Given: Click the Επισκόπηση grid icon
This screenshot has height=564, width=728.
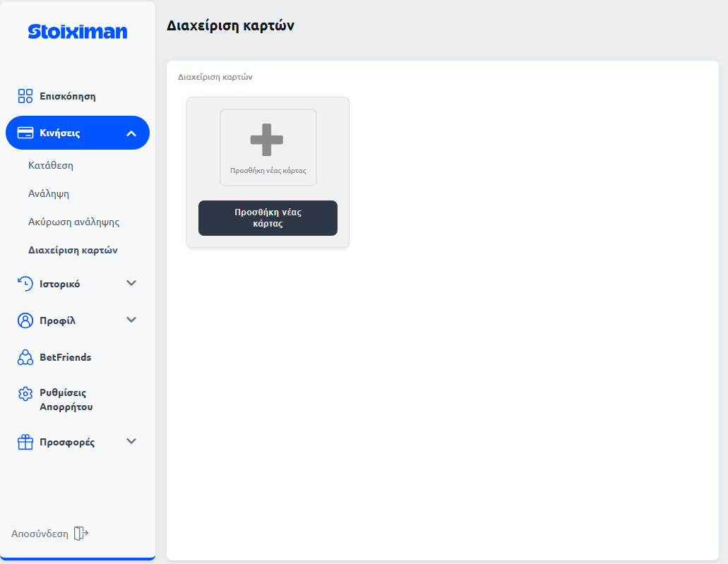Looking at the screenshot, I should [x=25, y=96].
